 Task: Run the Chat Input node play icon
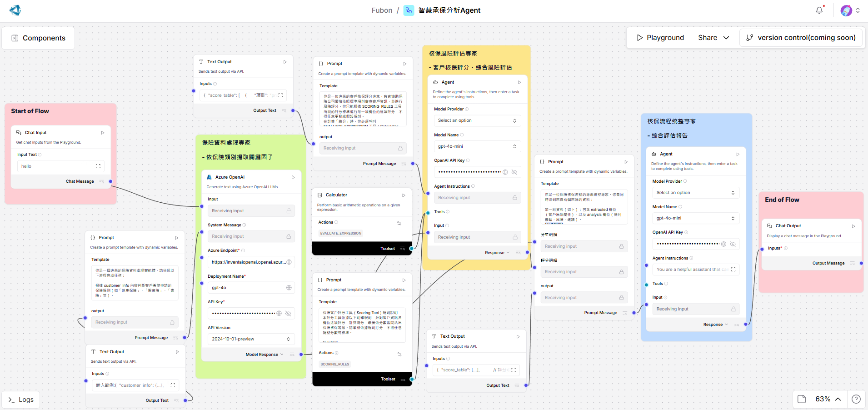point(103,133)
